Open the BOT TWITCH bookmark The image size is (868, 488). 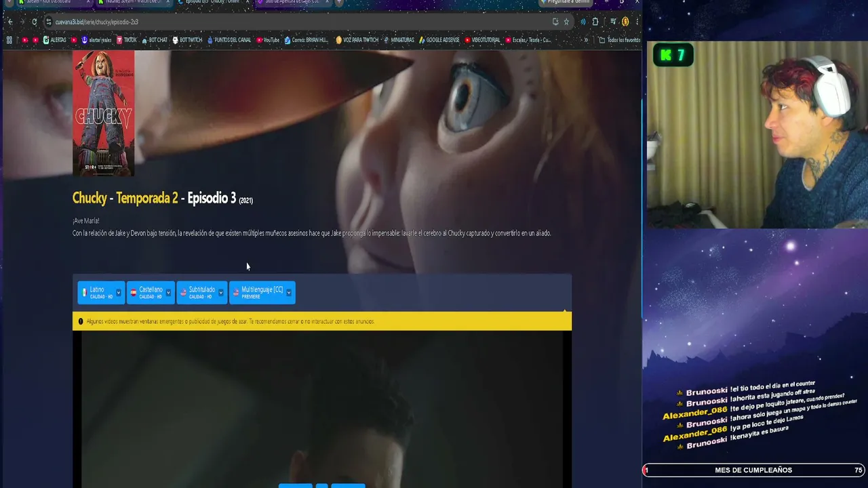point(187,40)
